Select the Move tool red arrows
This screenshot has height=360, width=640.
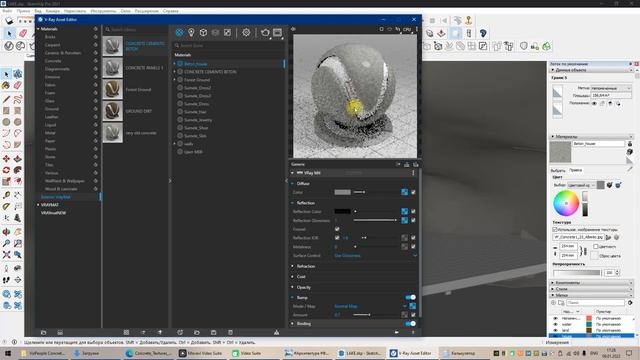coord(6,159)
